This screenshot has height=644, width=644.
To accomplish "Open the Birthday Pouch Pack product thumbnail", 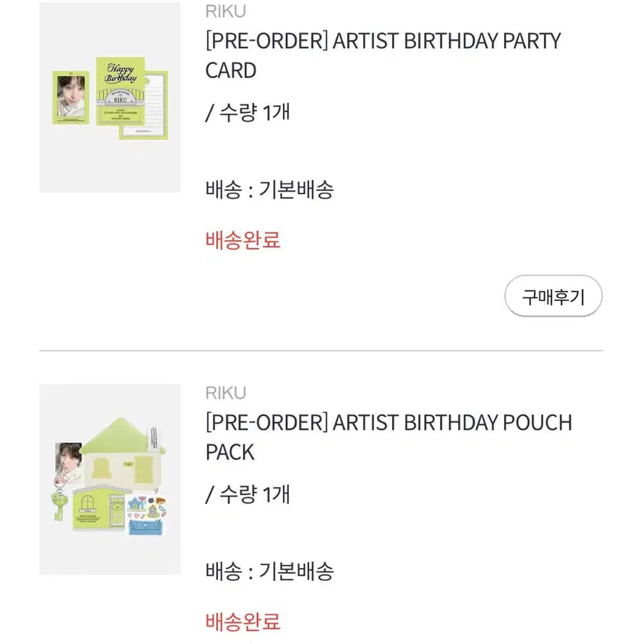I will [110, 479].
